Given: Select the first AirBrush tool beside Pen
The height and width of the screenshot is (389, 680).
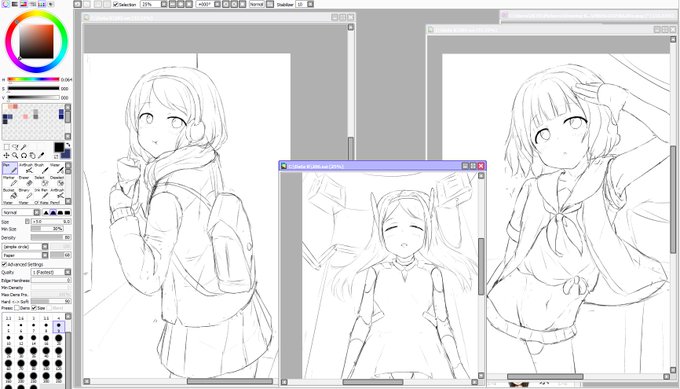Looking at the screenshot, I should (26, 168).
